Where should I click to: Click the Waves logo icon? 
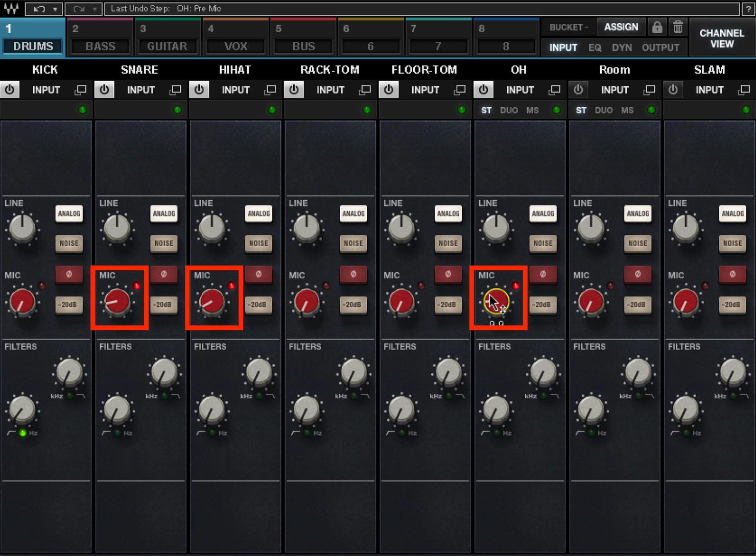click(12, 9)
